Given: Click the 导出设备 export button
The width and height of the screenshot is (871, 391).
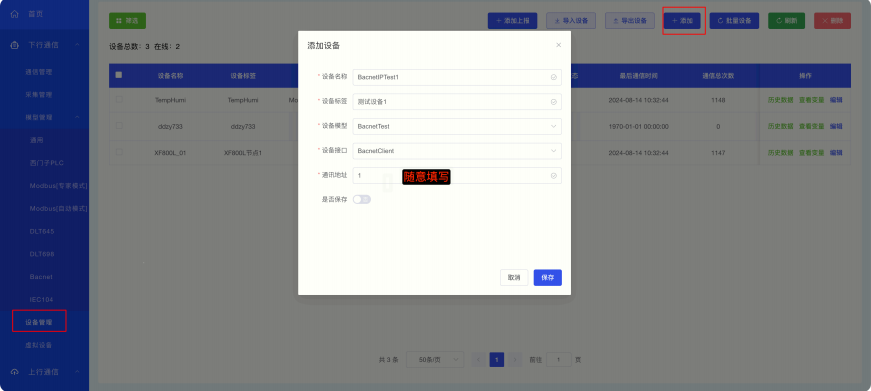Looking at the screenshot, I should pyautogui.click(x=630, y=21).
